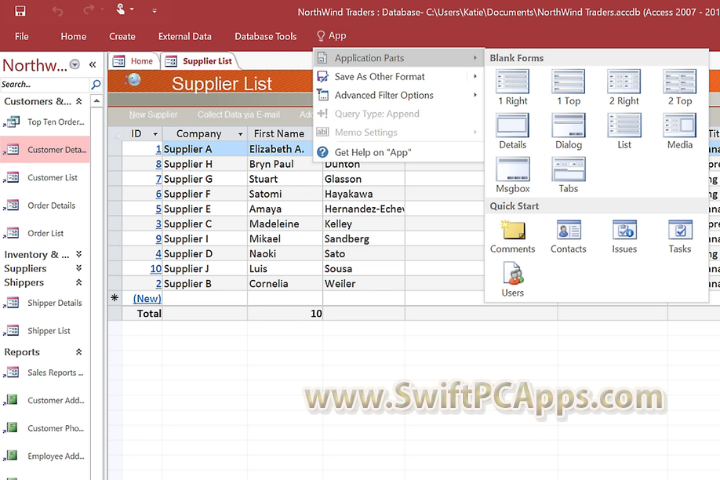Expand the Inventory & Purchasing group
This screenshot has height=480, width=720.
(79, 254)
